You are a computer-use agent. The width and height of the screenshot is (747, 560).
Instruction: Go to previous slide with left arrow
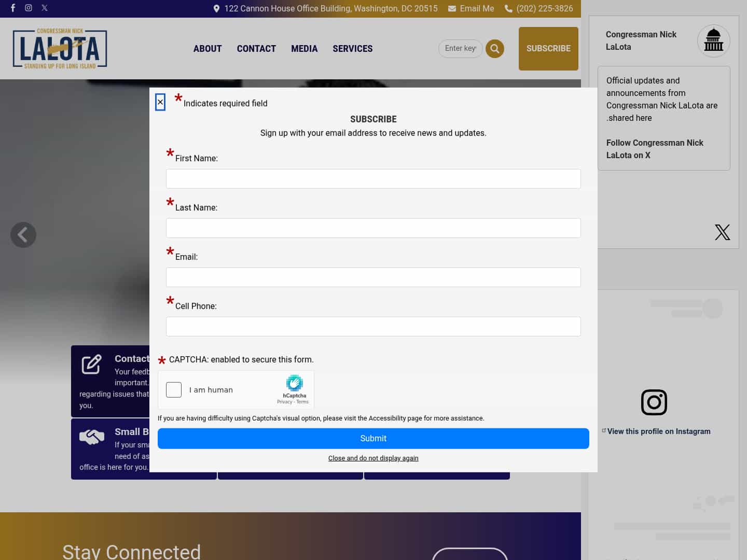(x=23, y=235)
